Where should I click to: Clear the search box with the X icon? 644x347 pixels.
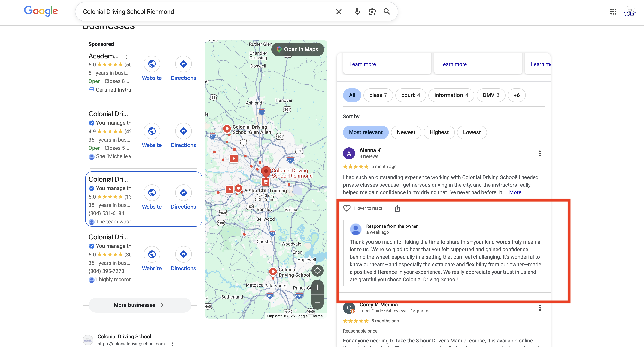pos(339,11)
